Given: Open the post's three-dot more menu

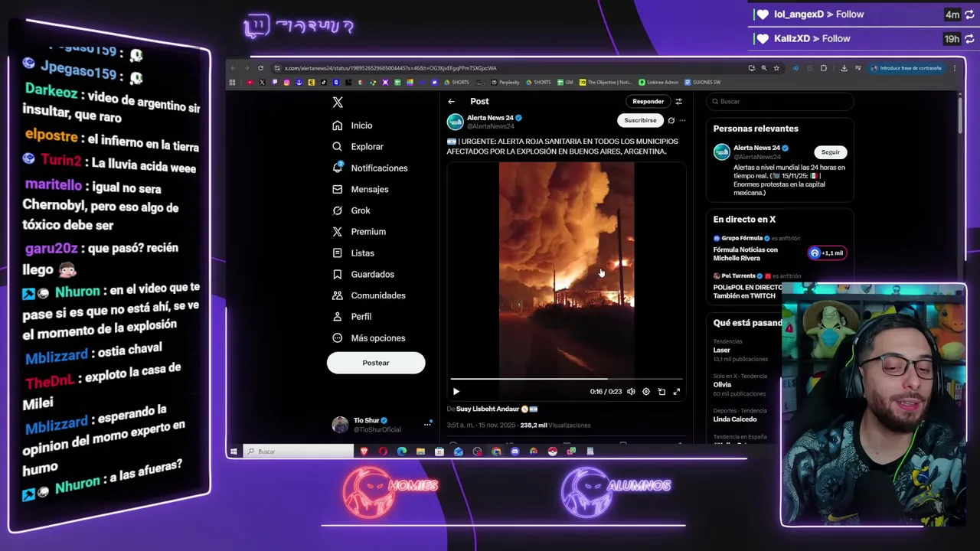Looking at the screenshot, I should coord(682,120).
